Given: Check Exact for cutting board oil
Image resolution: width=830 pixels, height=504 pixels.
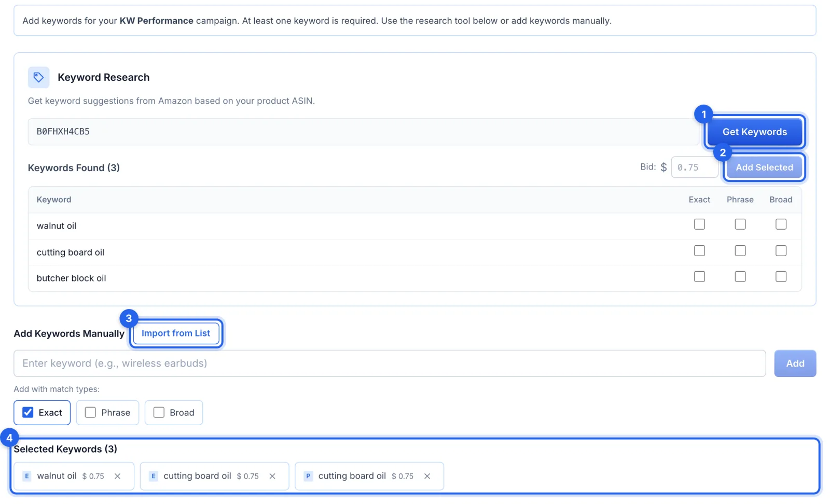Looking at the screenshot, I should click(699, 251).
